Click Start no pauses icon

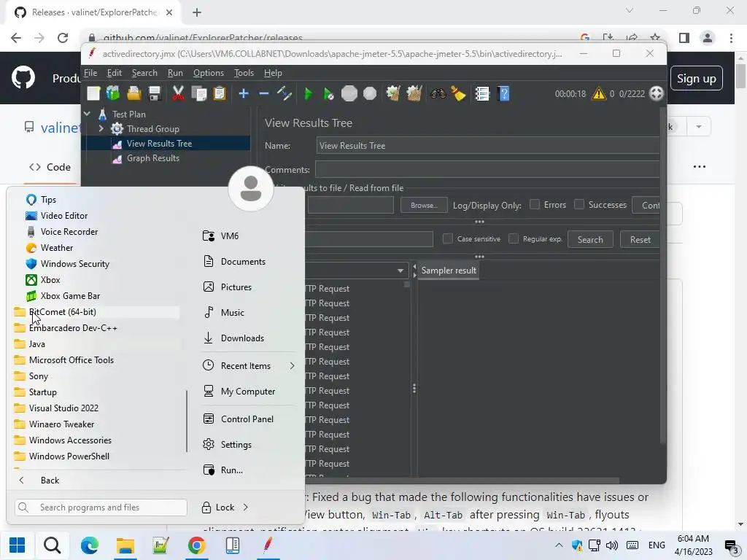(x=329, y=93)
